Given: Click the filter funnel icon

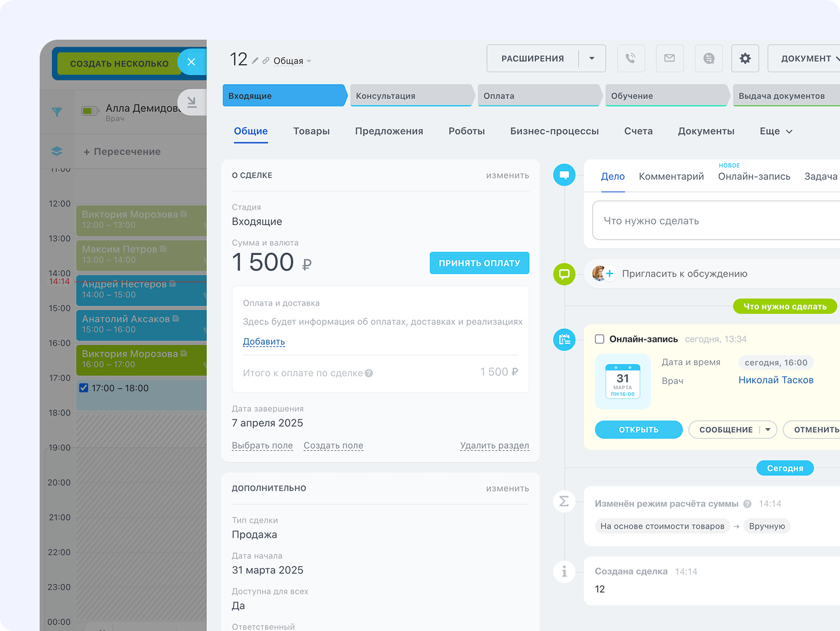Looking at the screenshot, I should point(57,112).
